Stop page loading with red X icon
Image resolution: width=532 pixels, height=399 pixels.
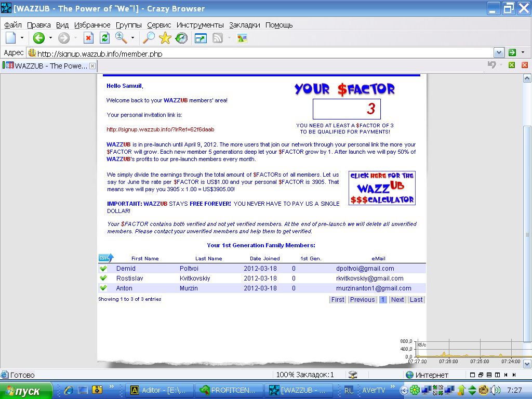tap(88, 37)
